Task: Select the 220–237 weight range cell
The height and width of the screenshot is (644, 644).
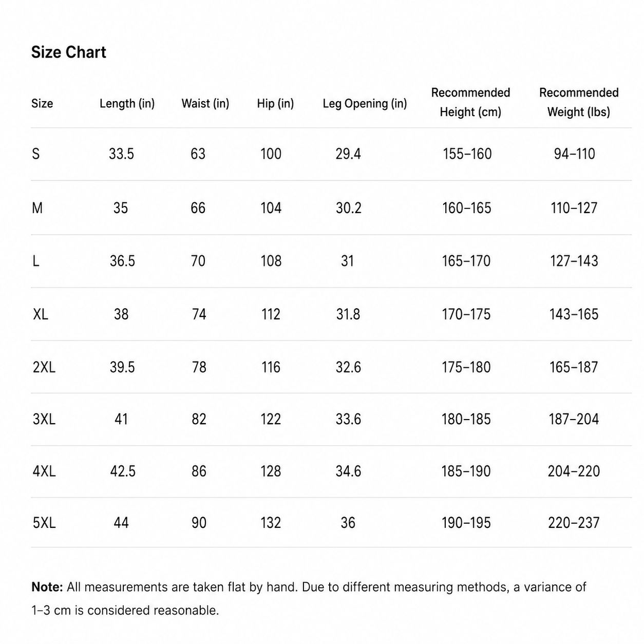Action: (574, 523)
